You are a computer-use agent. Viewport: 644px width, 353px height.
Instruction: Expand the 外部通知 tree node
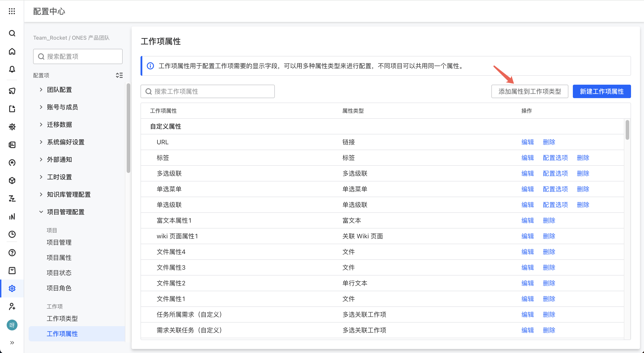[x=41, y=159]
